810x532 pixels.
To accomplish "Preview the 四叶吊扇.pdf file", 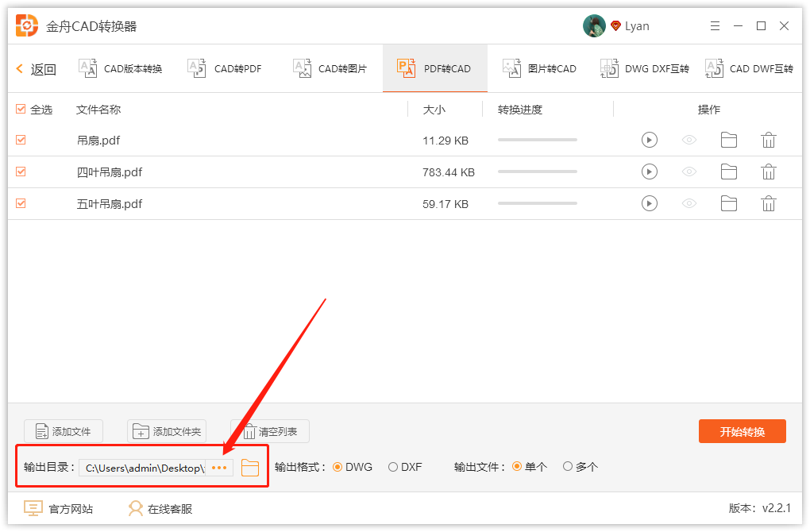I will click(x=688, y=172).
